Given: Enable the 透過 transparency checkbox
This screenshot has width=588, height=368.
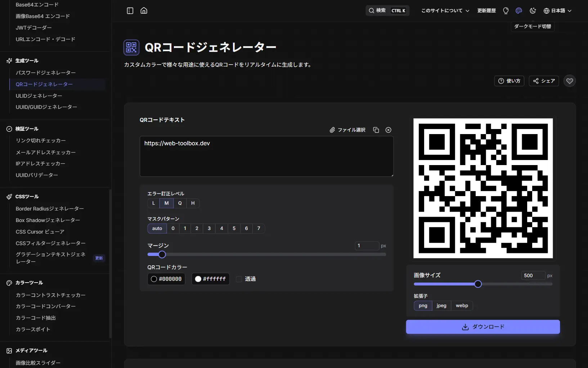Looking at the screenshot, I should [239, 279].
